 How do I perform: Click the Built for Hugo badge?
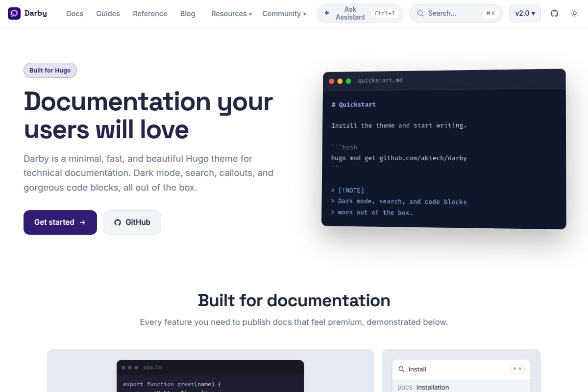50,71
